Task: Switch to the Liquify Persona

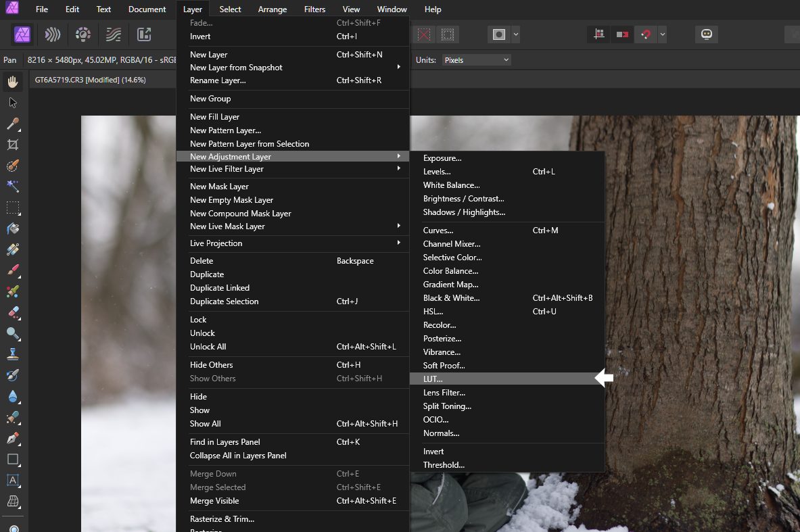Action: pyautogui.click(x=52, y=34)
